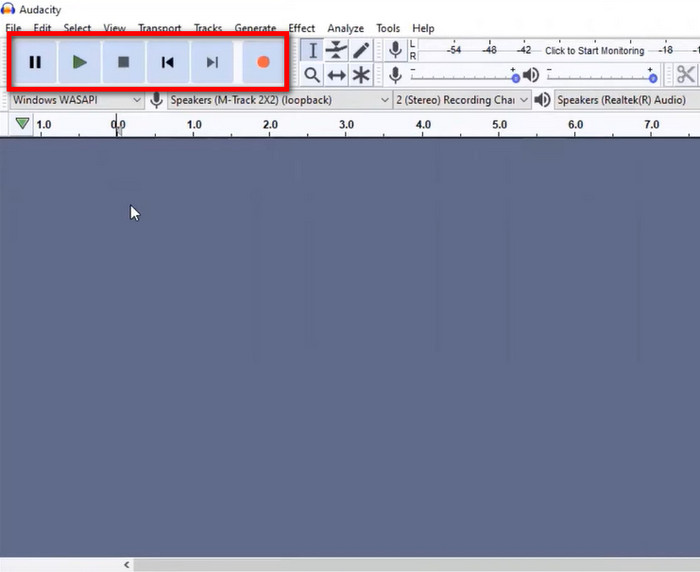Click the timeline ruler at 3.0 seconds
700x572 pixels.
[x=346, y=125]
